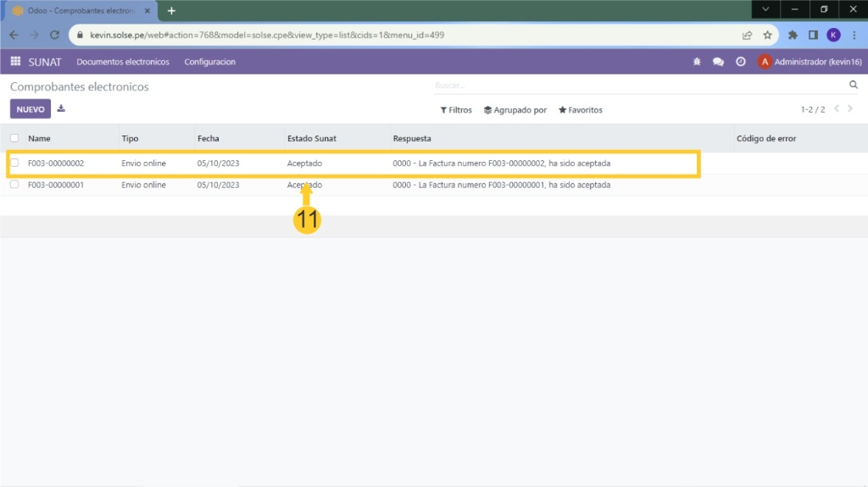
Task: Reload the browser page
Action: 54,36
